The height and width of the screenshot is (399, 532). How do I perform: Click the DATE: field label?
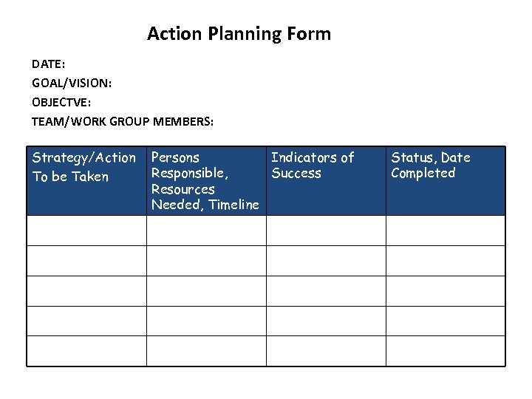[x=49, y=64]
